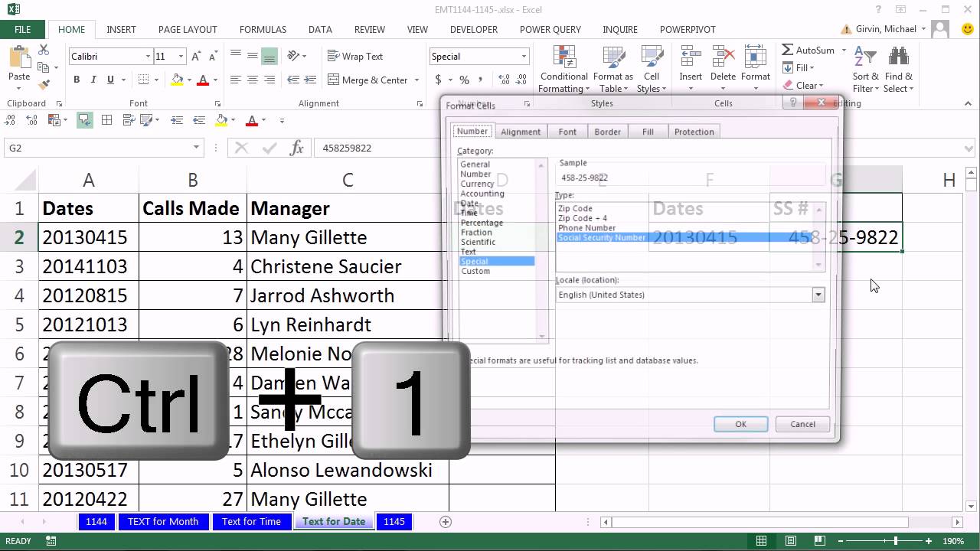Open Alignment tab in Format Cells dialog
This screenshot has width=980, height=551.
[x=521, y=132]
